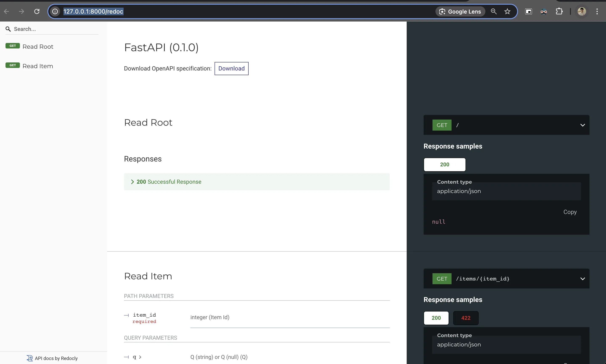Click the integer (Item Id) type text
Screen dimensions: 606x364
[x=210, y=317]
